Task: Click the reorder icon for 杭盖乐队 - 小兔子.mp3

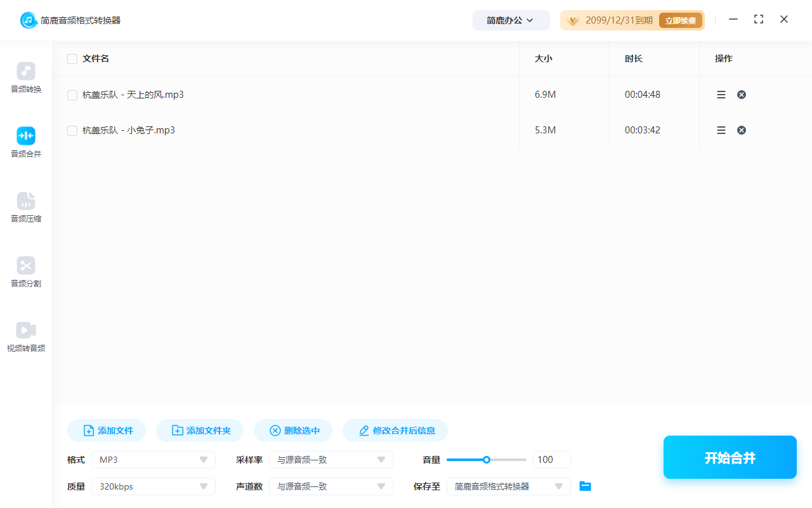Action: tap(721, 130)
